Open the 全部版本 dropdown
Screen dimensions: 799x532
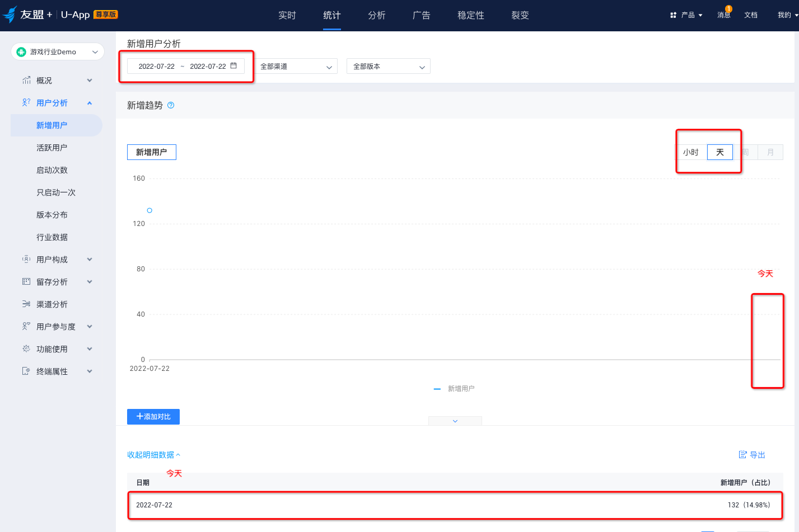point(389,66)
